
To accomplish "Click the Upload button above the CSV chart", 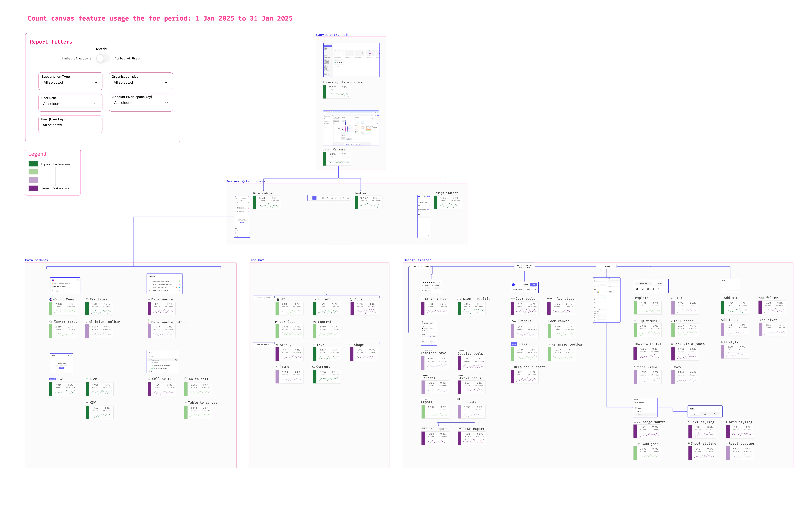I will (x=53, y=379).
